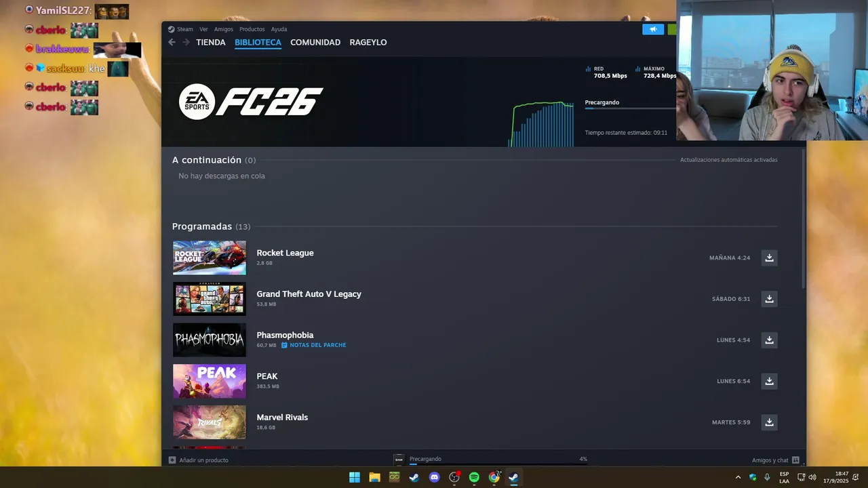This screenshot has height=488, width=868.
Task: Open the Ver menu
Action: [x=203, y=29]
